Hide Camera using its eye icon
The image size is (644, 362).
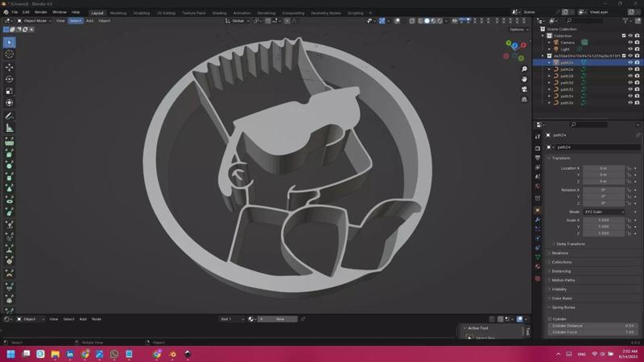(630, 43)
